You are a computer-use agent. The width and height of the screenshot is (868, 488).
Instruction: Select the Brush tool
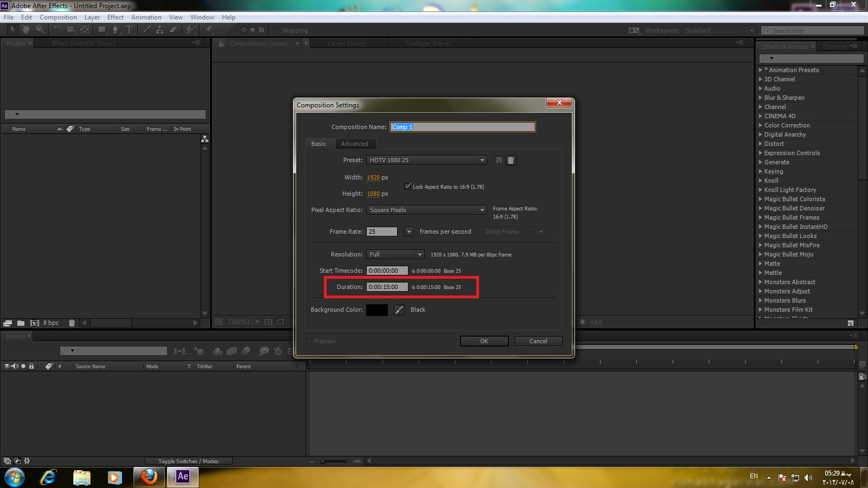146,30
